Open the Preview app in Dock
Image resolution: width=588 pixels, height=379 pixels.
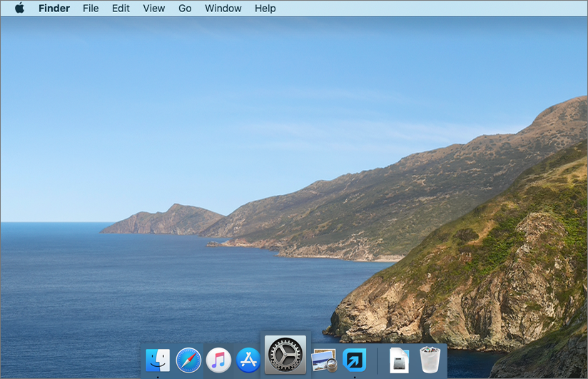point(324,360)
